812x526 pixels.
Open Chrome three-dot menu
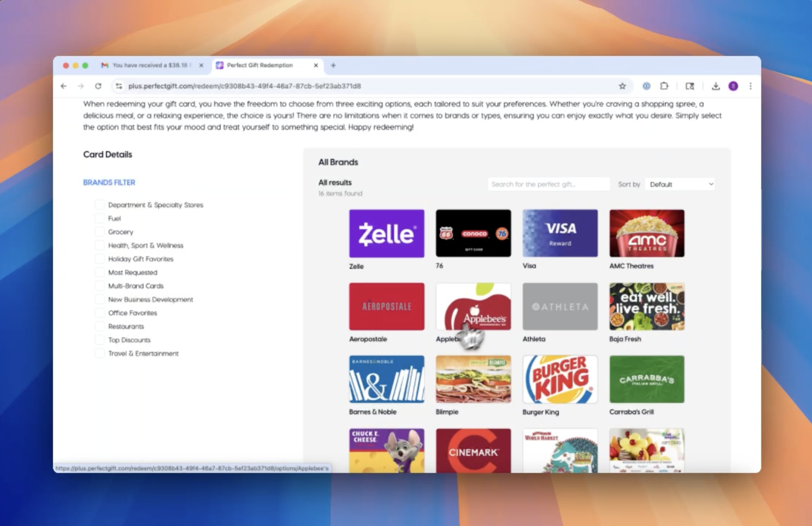pyautogui.click(x=751, y=86)
